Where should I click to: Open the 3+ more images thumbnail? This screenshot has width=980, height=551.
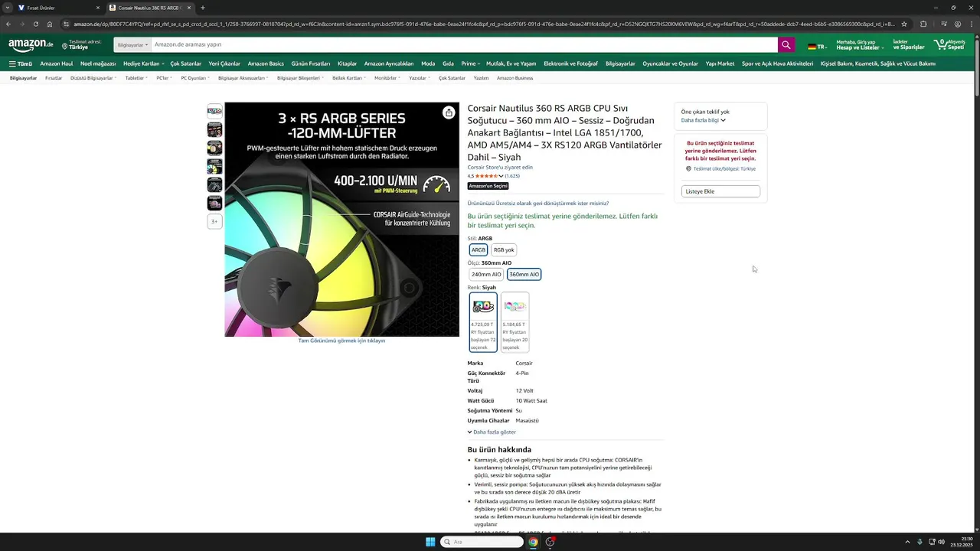[x=215, y=221]
